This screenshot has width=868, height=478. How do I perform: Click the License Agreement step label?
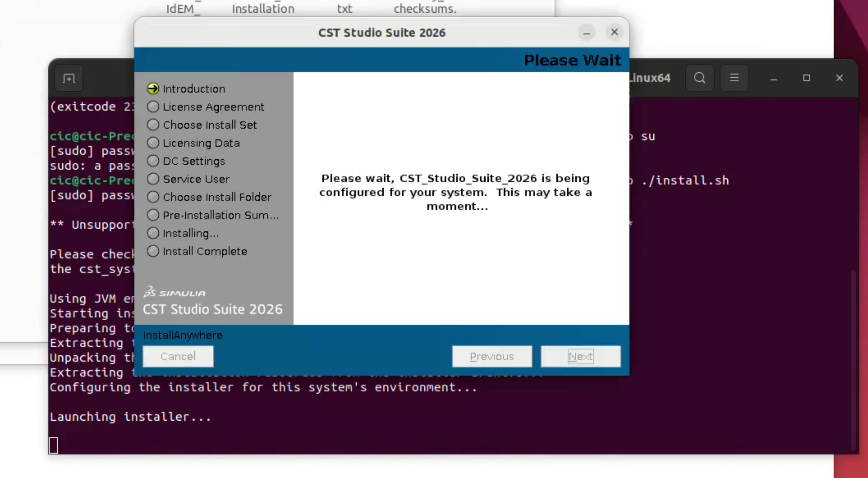pyautogui.click(x=213, y=107)
